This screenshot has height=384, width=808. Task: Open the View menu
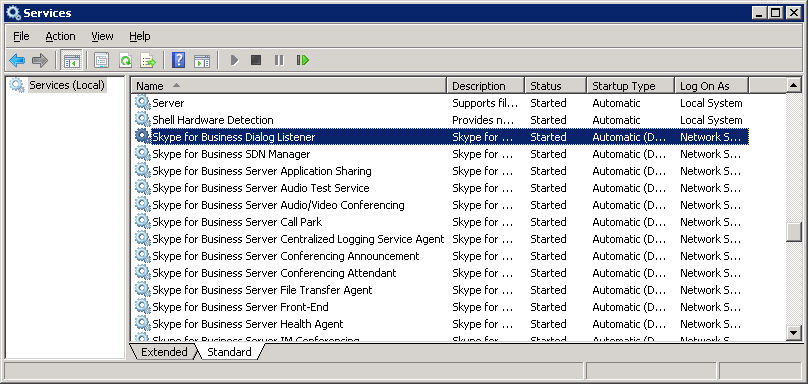102,36
